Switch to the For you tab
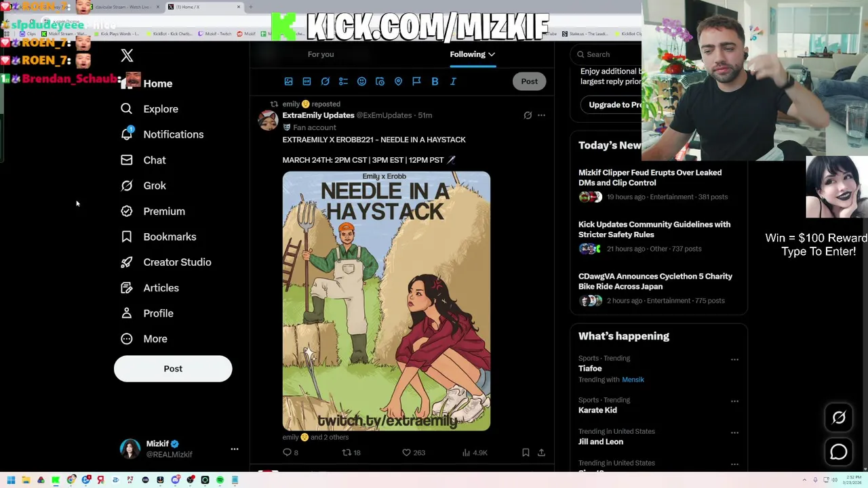868x488 pixels. tap(321, 54)
